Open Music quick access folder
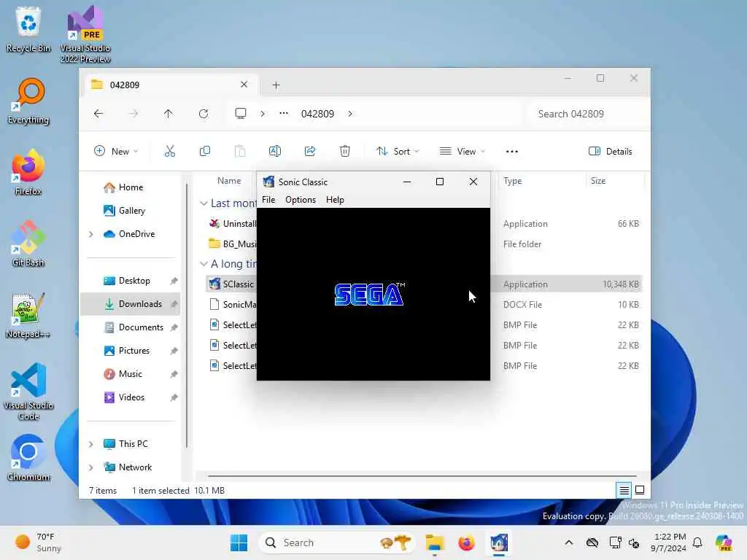This screenshot has width=747, height=560. click(130, 374)
